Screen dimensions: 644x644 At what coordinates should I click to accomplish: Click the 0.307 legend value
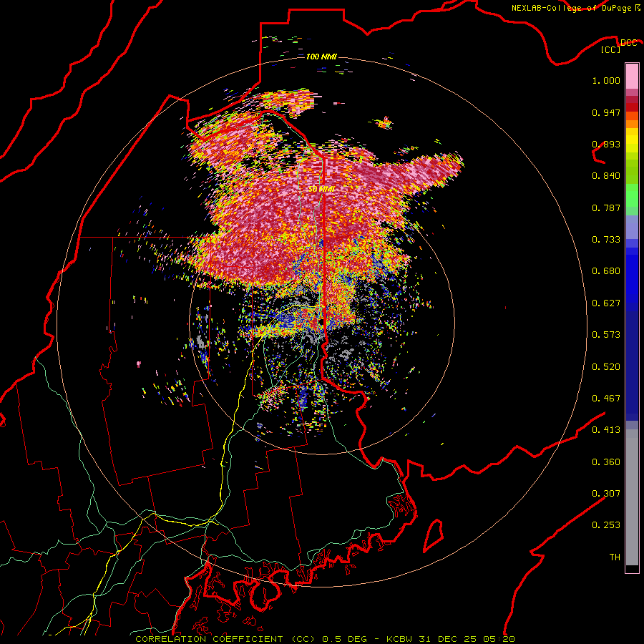tap(606, 494)
